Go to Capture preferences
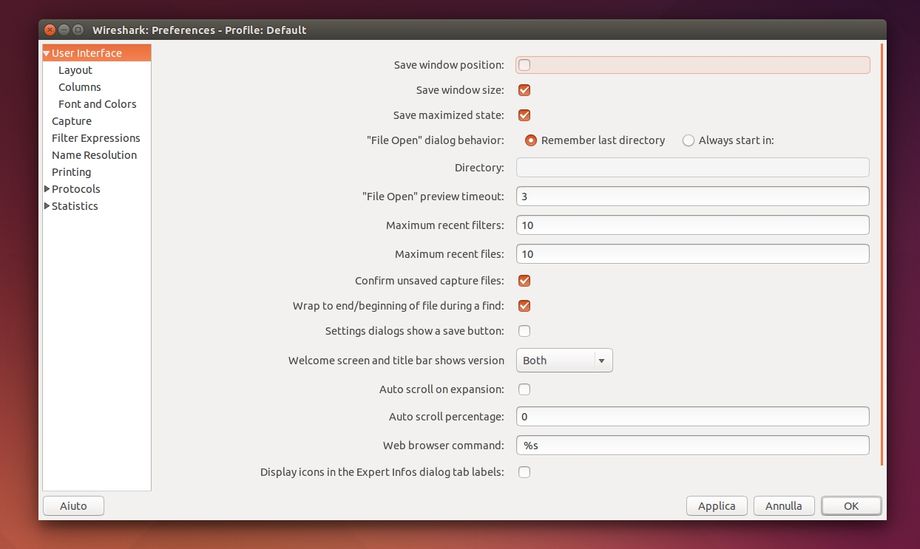This screenshot has width=920, height=549. click(71, 121)
